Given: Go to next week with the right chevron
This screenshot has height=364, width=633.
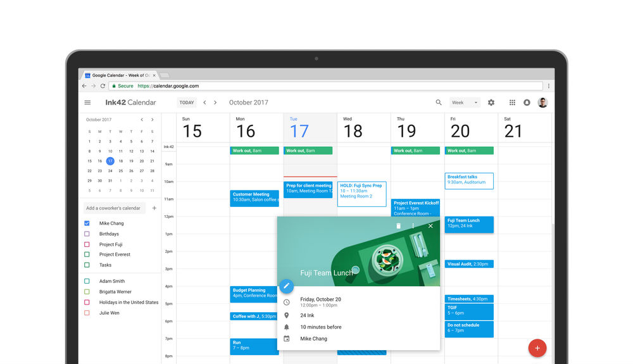Looking at the screenshot, I should click(215, 103).
